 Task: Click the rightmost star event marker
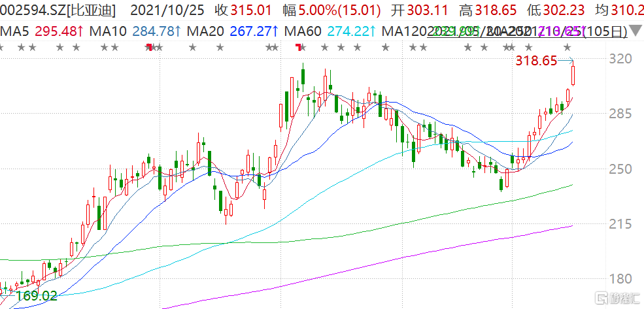click(x=568, y=48)
